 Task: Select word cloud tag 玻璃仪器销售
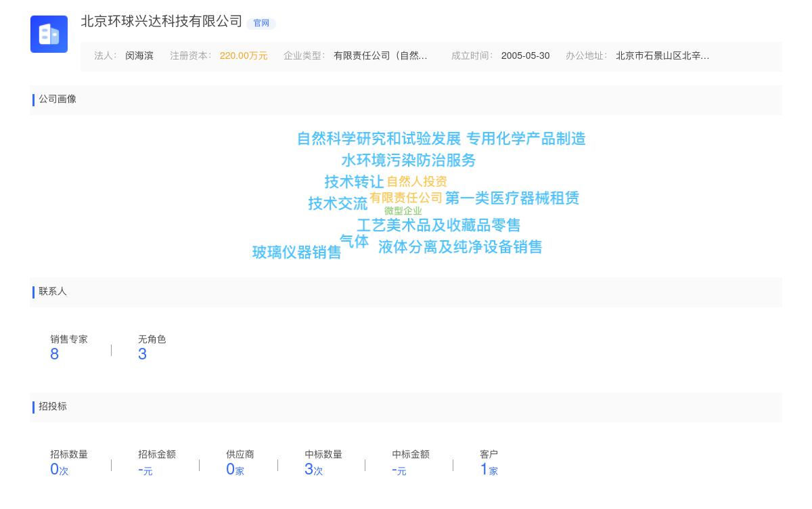click(x=297, y=252)
